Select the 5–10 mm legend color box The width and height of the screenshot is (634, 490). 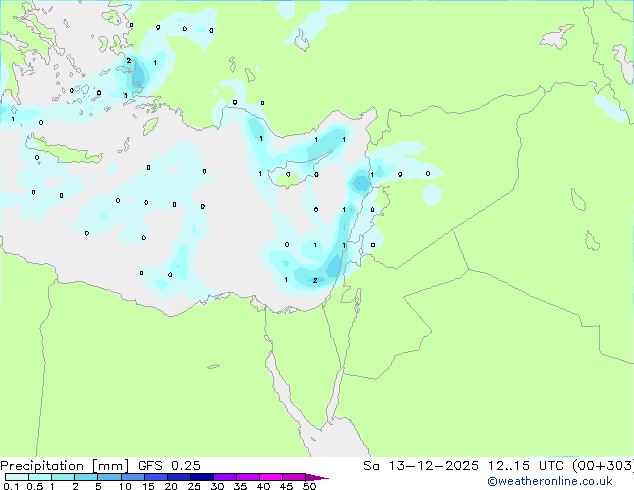tap(109, 477)
